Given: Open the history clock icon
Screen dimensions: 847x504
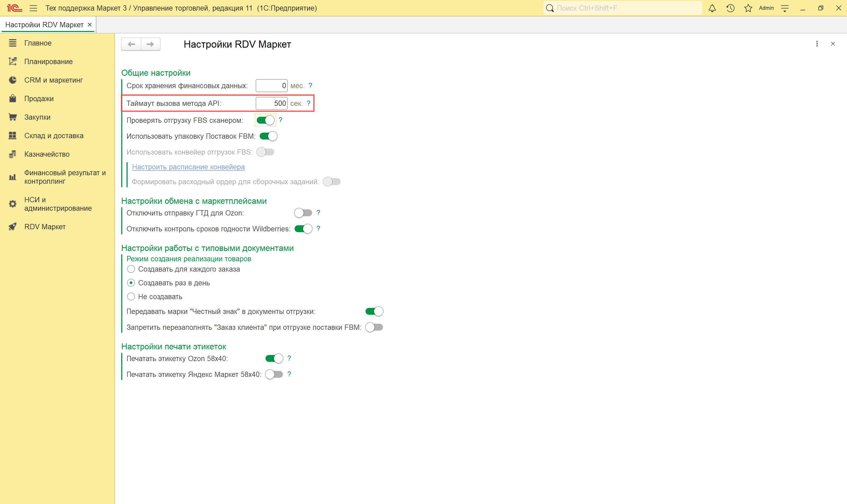Looking at the screenshot, I should pyautogui.click(x=730, y=8).
